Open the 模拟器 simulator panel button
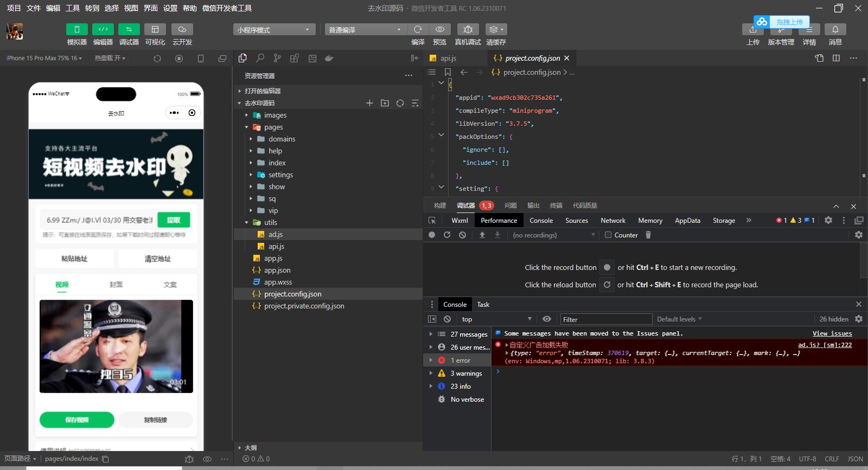Viewport: 868px width, 470px height. (76, 29)
